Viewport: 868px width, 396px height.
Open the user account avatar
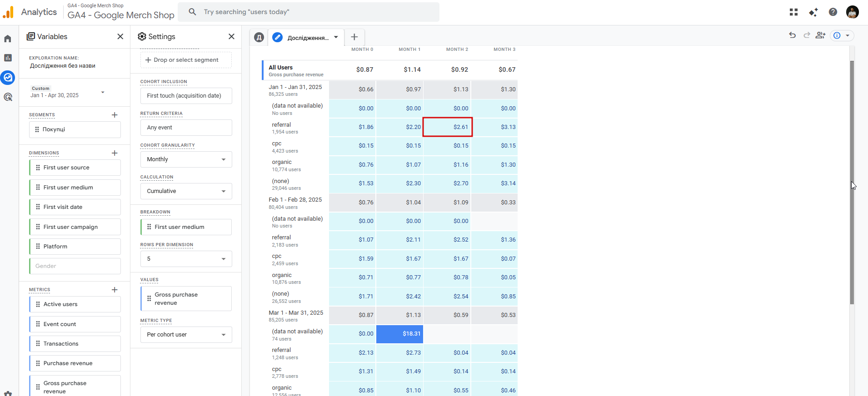click(852, 12)
